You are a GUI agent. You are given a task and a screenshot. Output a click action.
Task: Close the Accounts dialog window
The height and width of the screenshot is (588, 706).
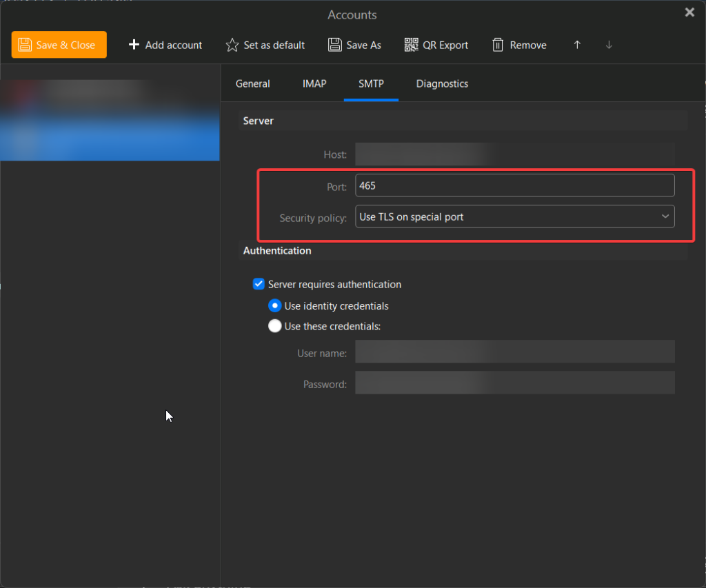[x=689, y=12]
